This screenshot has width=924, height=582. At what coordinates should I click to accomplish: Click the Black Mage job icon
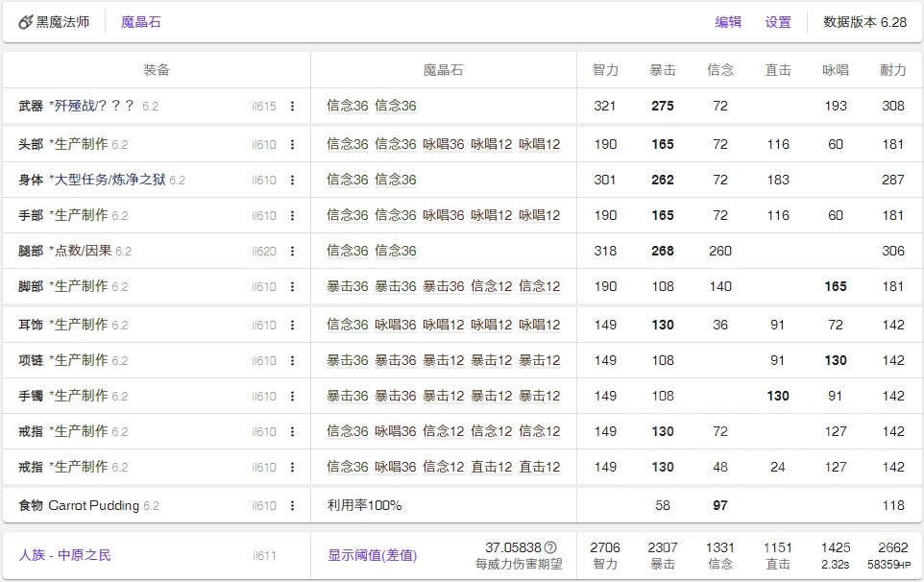[x=25, y=22]
